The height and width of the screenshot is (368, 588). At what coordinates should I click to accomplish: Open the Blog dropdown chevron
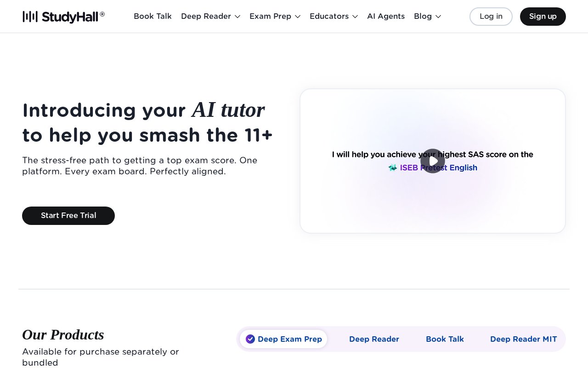click(438, 17)
